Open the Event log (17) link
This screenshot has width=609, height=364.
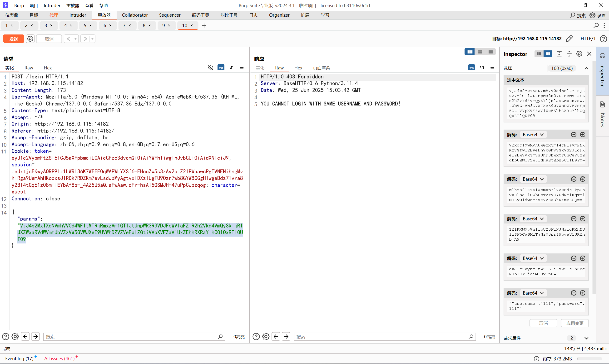pos(19,358)
